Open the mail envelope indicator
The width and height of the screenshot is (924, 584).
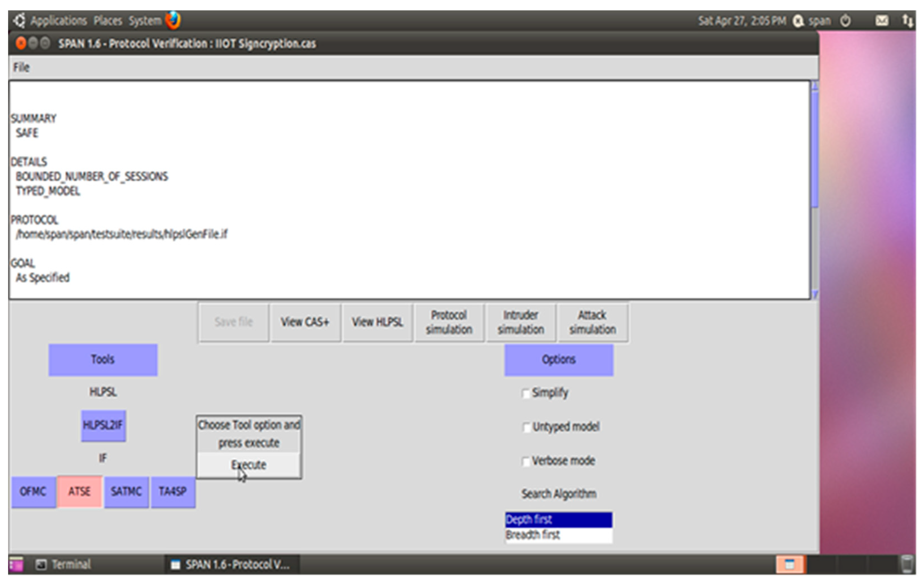882,20
